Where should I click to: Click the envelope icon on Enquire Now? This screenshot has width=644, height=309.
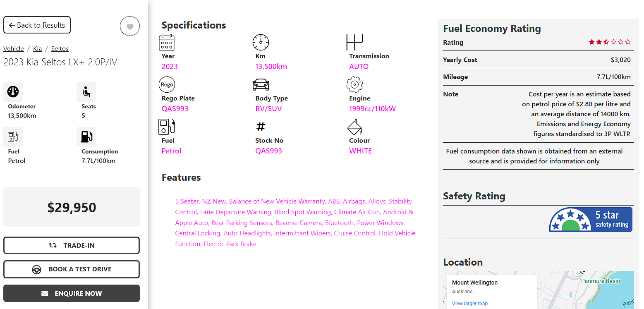(x=45, y=293)
